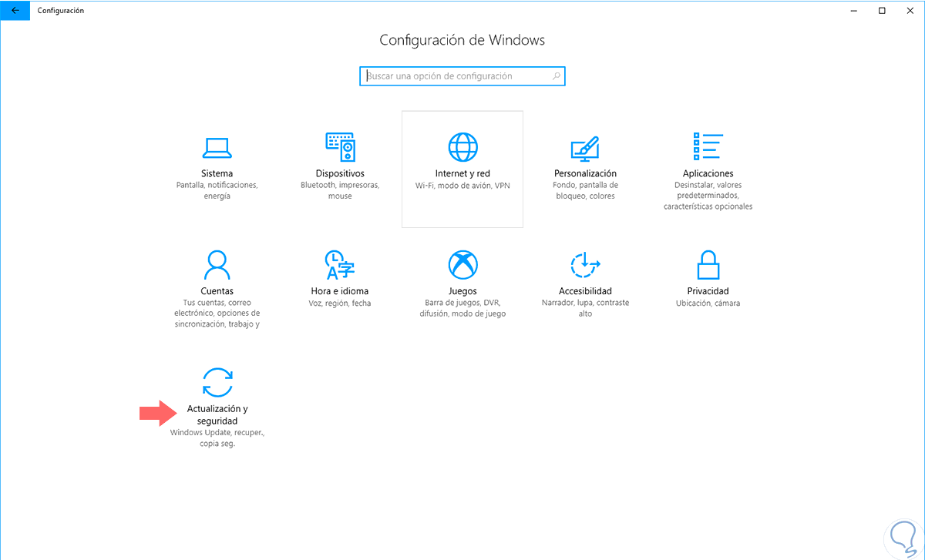The height and width of the screenshot is (560, 925).
Task: Maximize the Configuración window
Action: click(882, 10)
